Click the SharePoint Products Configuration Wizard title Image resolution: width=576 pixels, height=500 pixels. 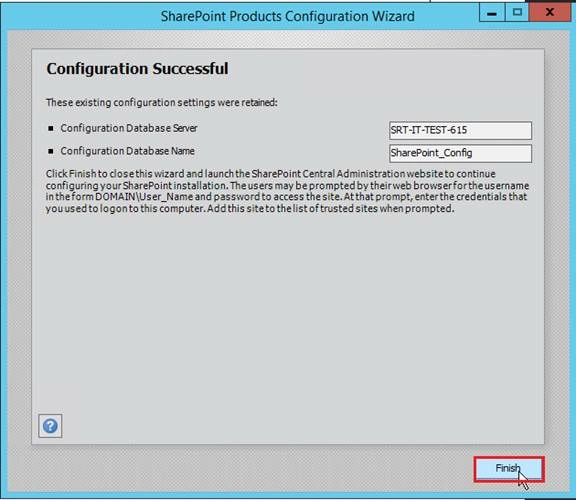click(288, 16)
